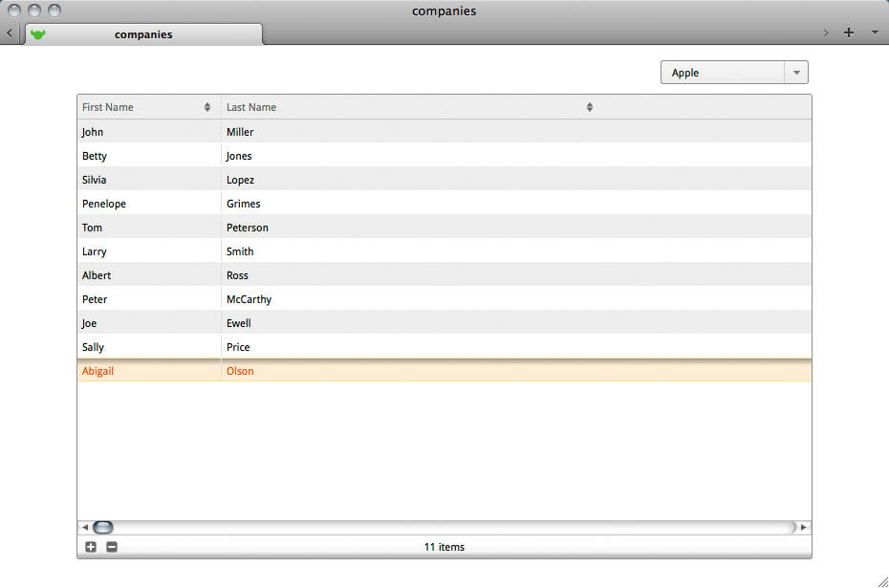This screenshot has width=889, height=588.
Task: Click the horizontal scrollbar right arrow
Action: tap(803, 527)
